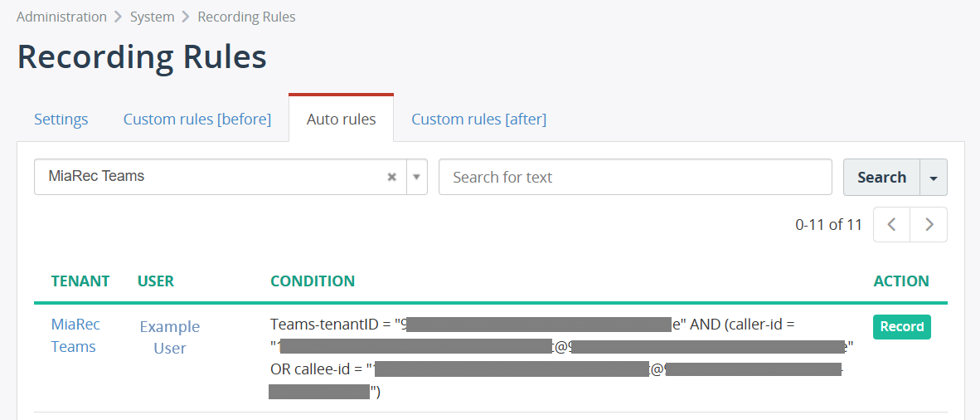Sort by the USER column header
This screenshot has width=980, height=420.
tap(156, 281)
